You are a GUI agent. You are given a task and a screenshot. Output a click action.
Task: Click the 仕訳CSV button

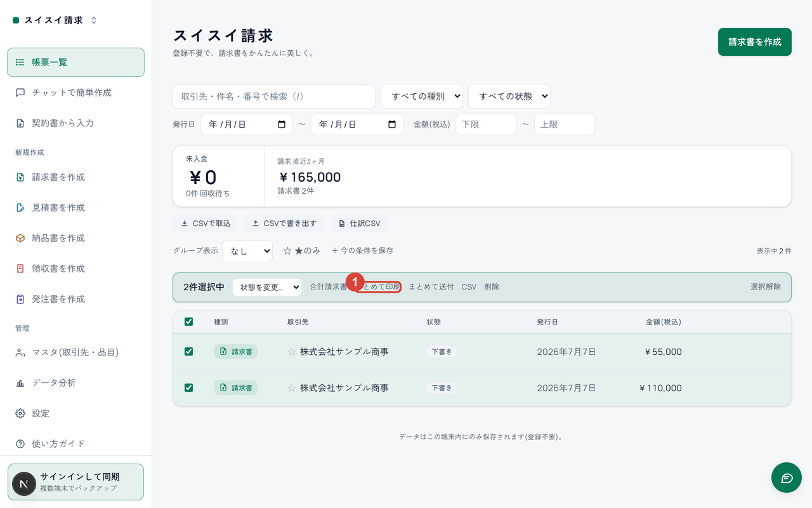click(x=359, y=224)
